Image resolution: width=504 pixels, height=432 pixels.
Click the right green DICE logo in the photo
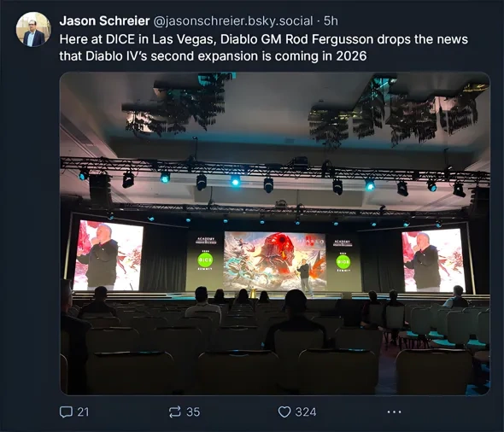[343, 262]
